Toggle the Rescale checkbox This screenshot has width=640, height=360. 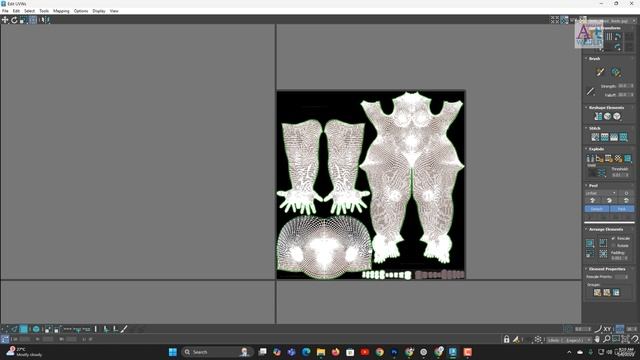(x=613, y=238)
